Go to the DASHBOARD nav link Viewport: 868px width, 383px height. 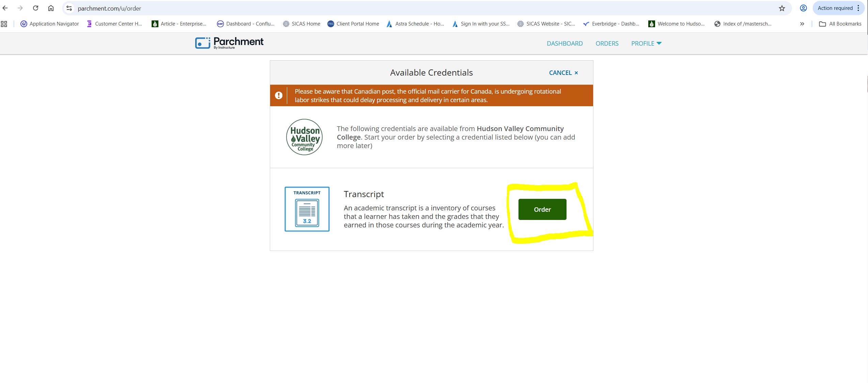click(564, 44)
